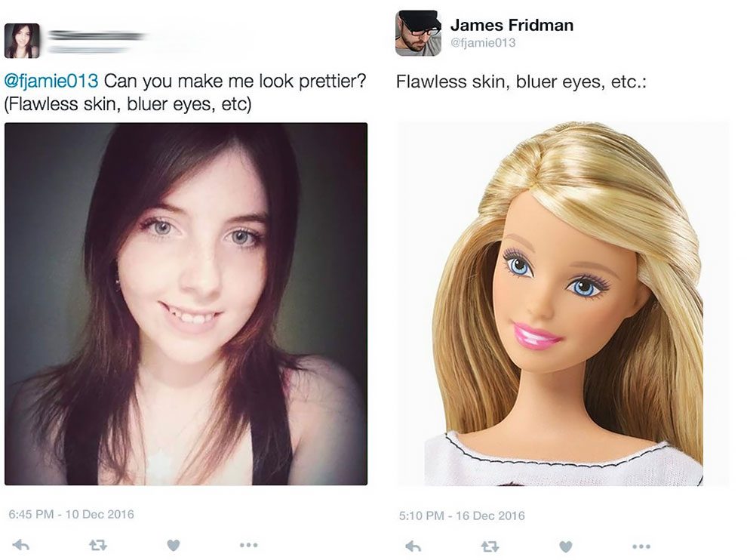Image resolution: width=747 pixels, height=560 pixels.
Task: Open more options on James Fridman's tweet
Action: tap(641, 546)
